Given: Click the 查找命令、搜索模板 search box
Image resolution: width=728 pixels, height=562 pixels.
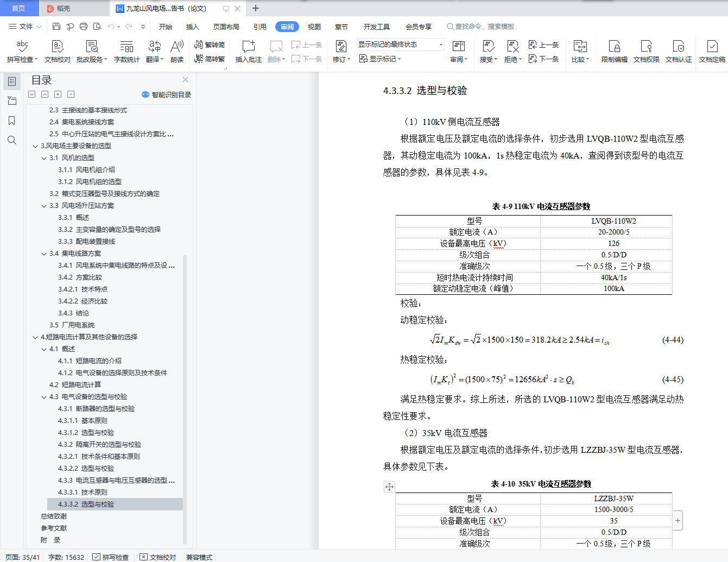Looking at the screenshot, I should point(480,27).
